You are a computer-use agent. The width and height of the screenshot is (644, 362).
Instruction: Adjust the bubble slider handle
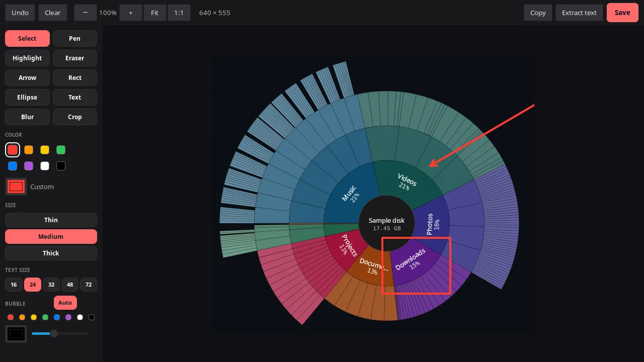[54, 333]
